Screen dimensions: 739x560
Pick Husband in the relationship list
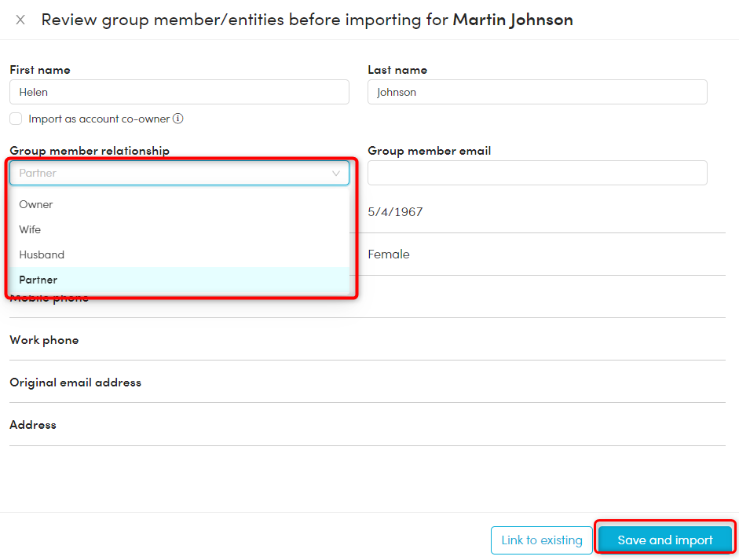pos(42,254)
